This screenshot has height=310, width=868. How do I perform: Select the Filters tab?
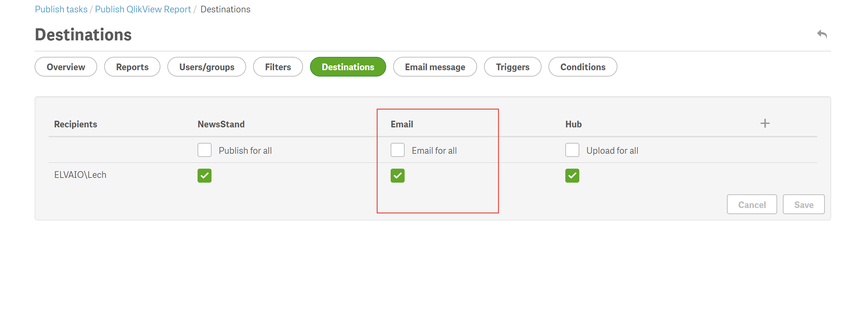(278, 67)
